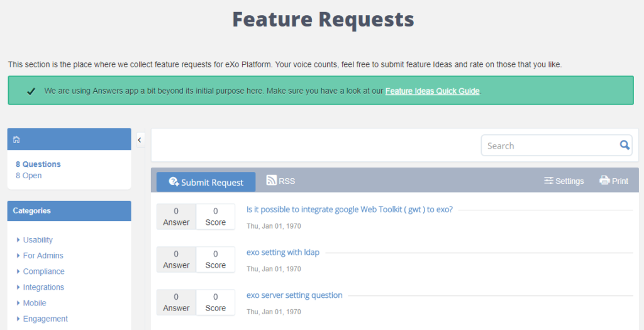Click the Print option
Image resolution: width=644 pixels, height=330 pixels.
tap(614, 181)
